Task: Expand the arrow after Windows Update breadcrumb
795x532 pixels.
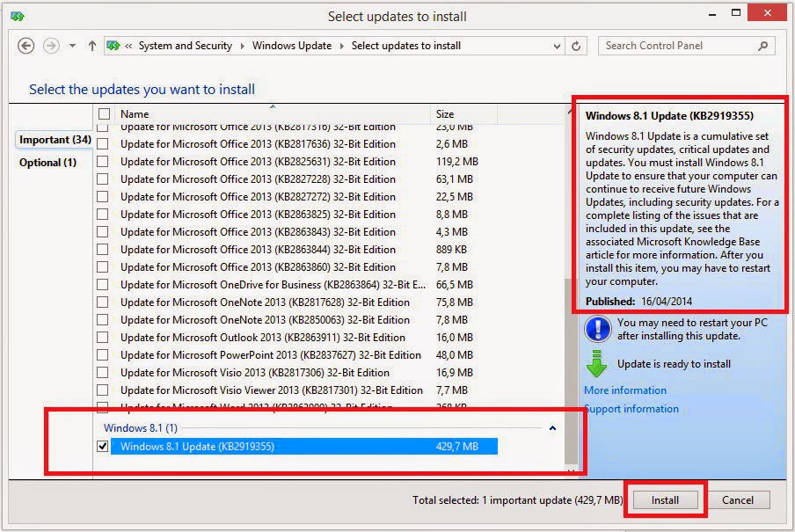Action: tap(341, 46)
